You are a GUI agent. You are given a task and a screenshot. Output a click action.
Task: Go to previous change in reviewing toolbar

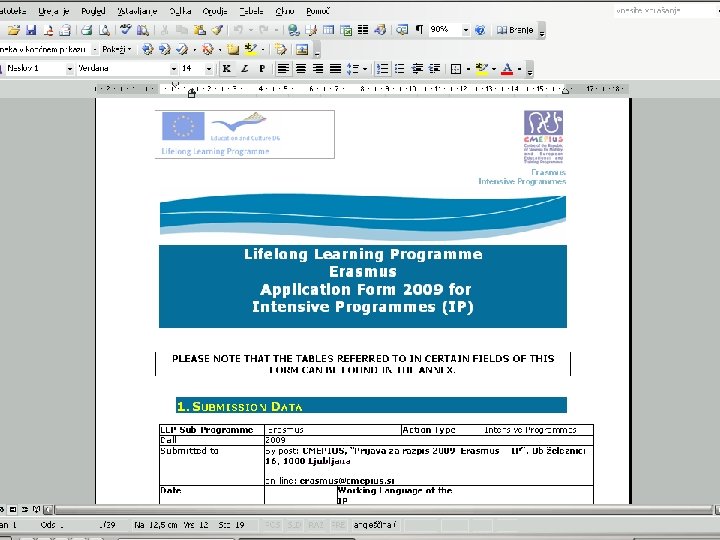(x=147, y=49)
